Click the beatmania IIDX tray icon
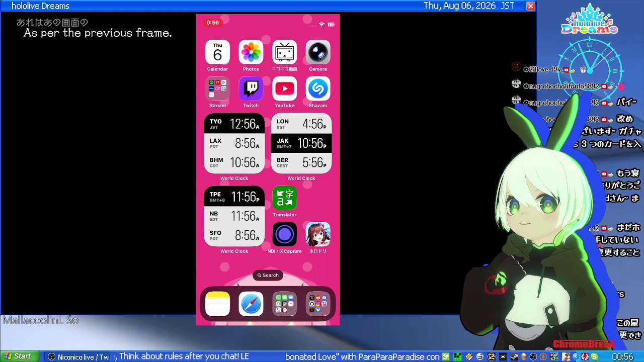 (x=554, y=356)
